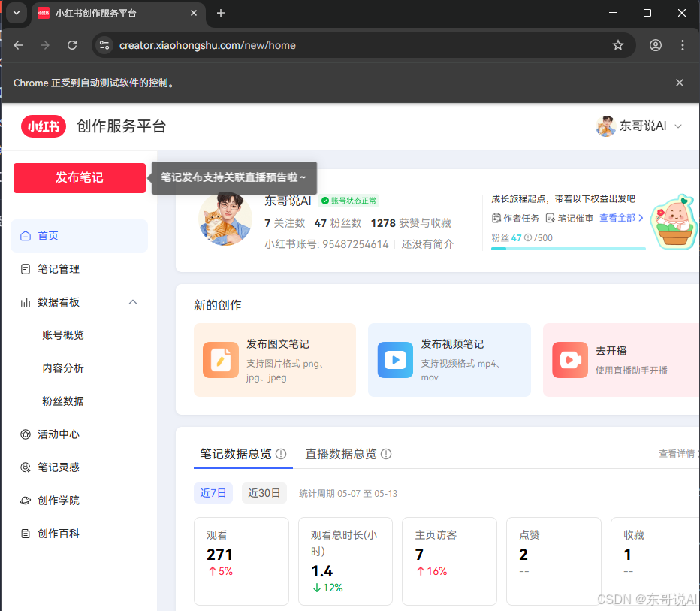700x611 pixels.
Task: Click the 笔记管理 note icon
Action: tap(26, 269)
